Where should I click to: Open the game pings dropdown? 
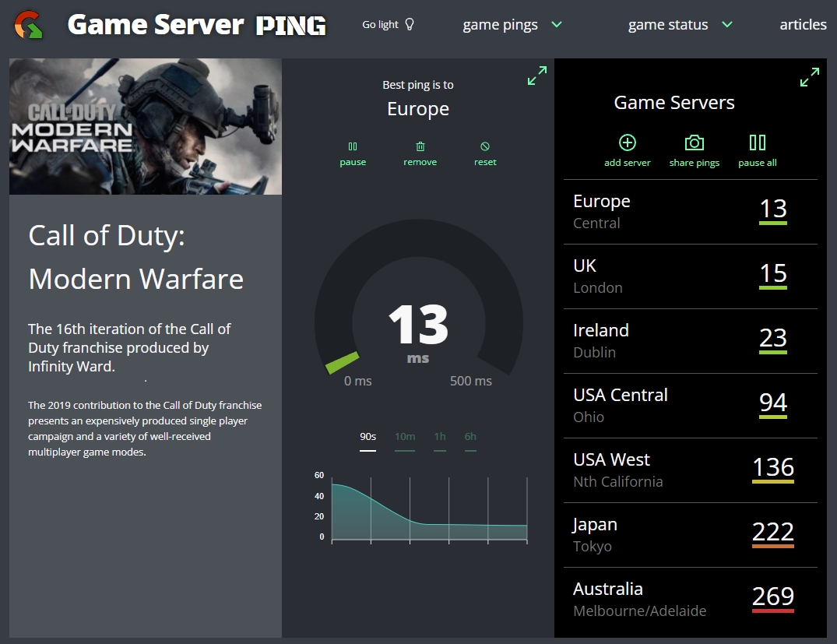510,24
